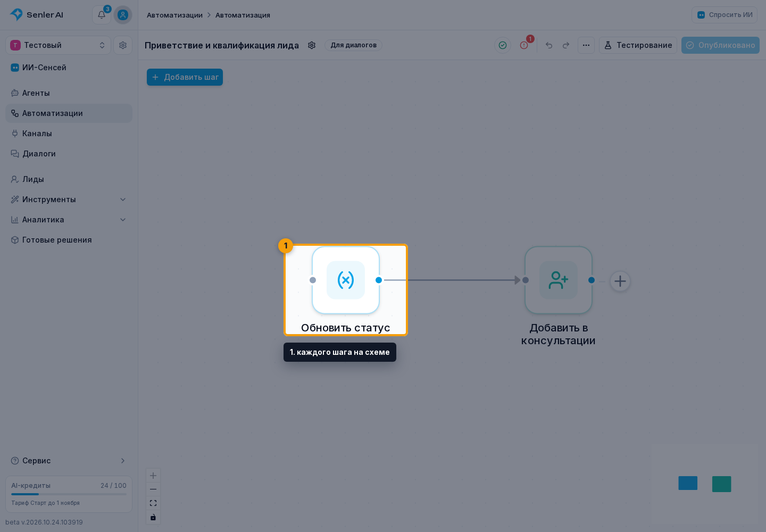Select the Добавить в консультации node icon

(x=559, y=280)
